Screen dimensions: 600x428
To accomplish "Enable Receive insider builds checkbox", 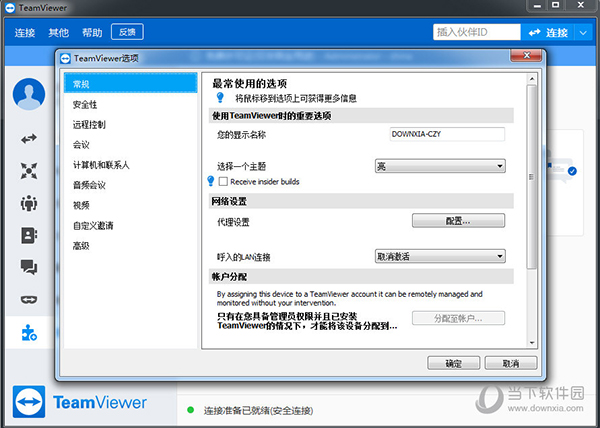I will click(223, 181).
